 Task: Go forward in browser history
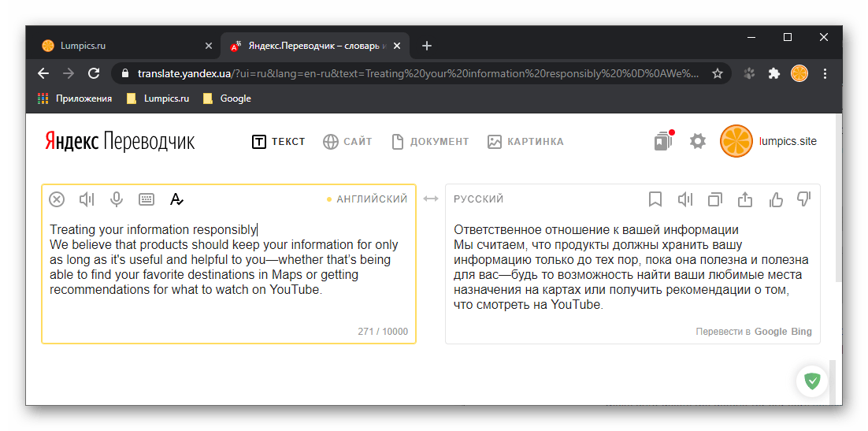(x=69, y=73)
